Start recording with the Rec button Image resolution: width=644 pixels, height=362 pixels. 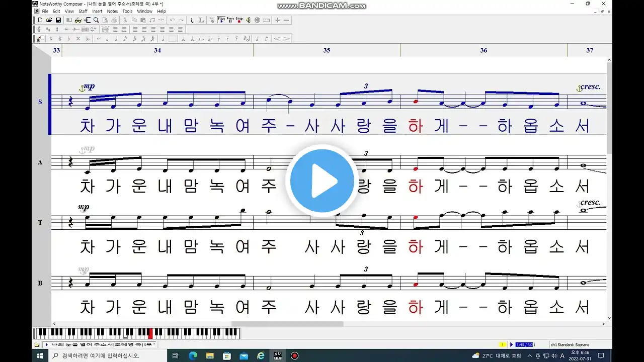tap(212, 20)
